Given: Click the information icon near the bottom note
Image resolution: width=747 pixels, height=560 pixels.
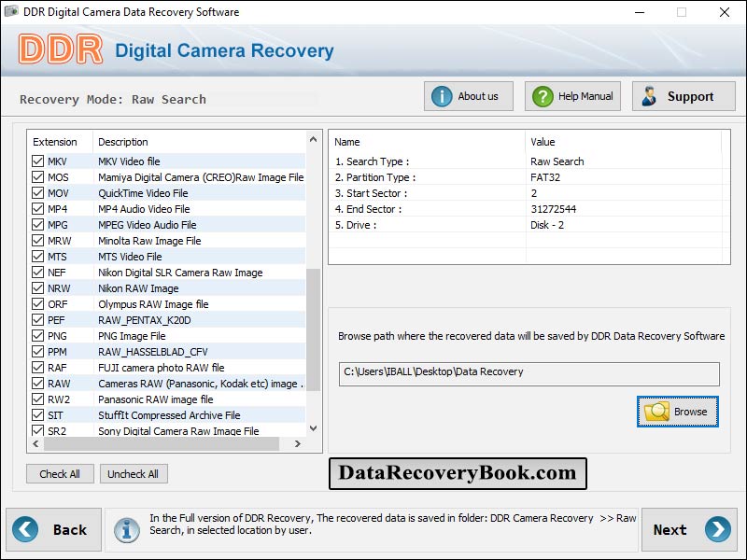Looking at the screenshot, I should click(x=127, y=529).
